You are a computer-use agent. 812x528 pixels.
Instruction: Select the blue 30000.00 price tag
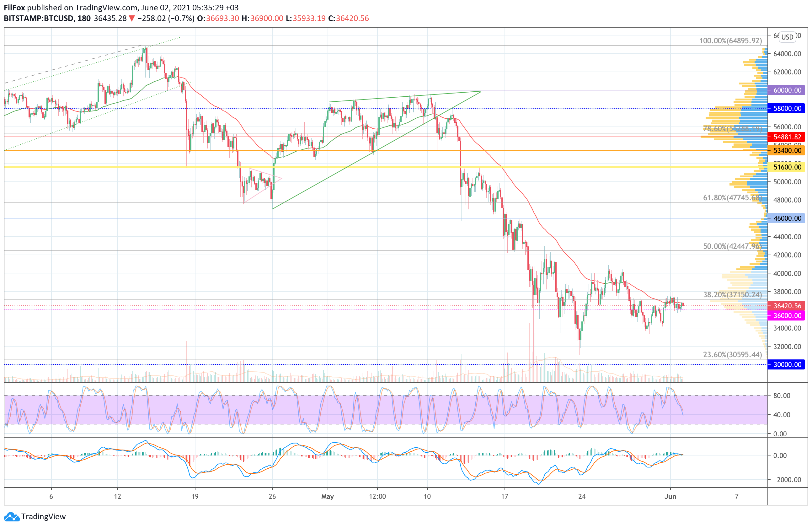(x=786, y=364)
